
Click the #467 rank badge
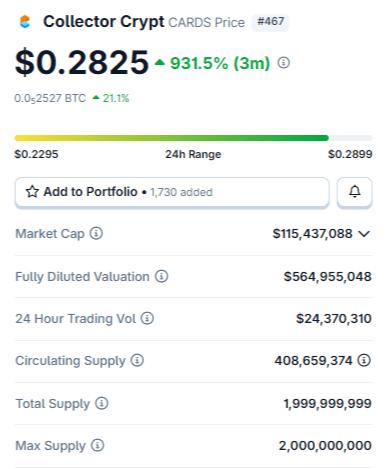270,22
